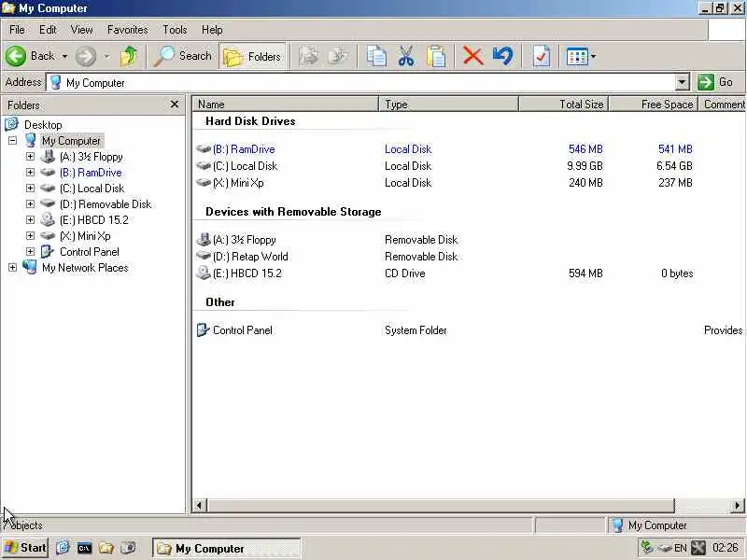This screenshot has width=747, height=560.
Task: Click the Paste clipboard icon
Action: (436, 56)
